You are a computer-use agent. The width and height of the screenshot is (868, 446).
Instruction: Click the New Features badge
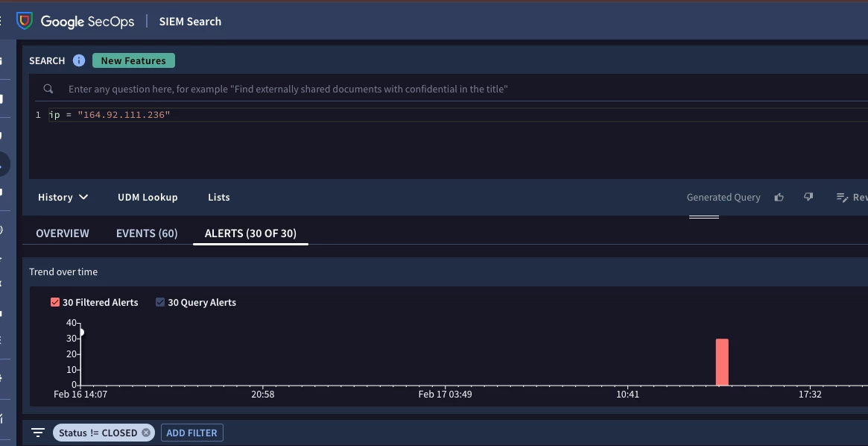click(133, 60)
